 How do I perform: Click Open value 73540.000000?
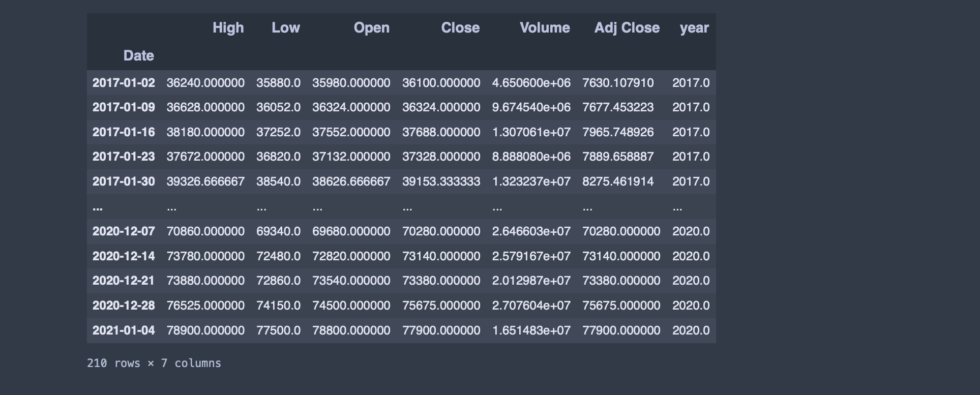pyautogui.click(x=351, y=281)
